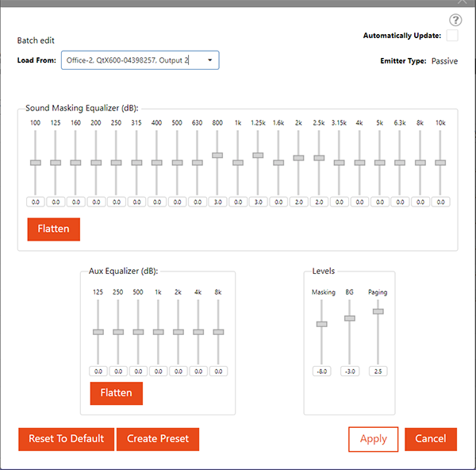476x470 pixels.
Task: Click the 2.5k masking slider handle
Action: coord(319,158)
